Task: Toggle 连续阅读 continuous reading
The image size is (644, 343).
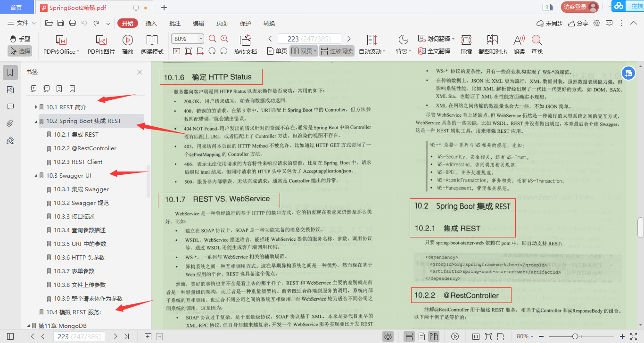Action: pos(337,51)
